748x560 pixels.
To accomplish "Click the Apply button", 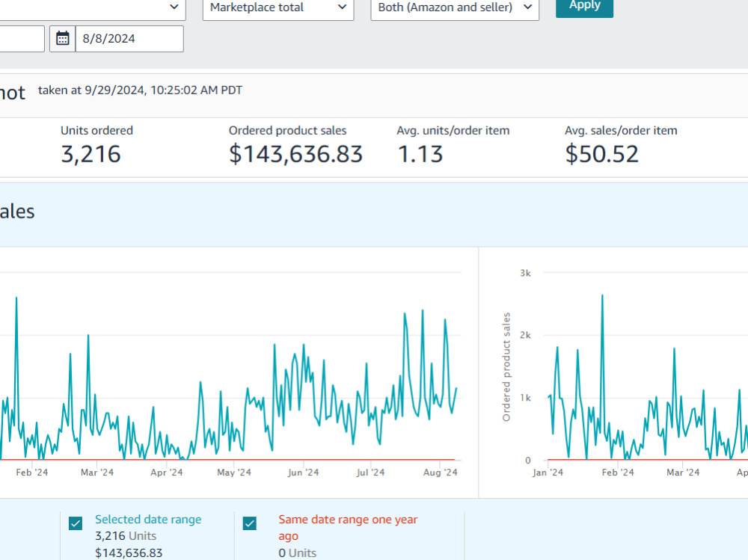I will pyautogui.click(x=584, y=7).
